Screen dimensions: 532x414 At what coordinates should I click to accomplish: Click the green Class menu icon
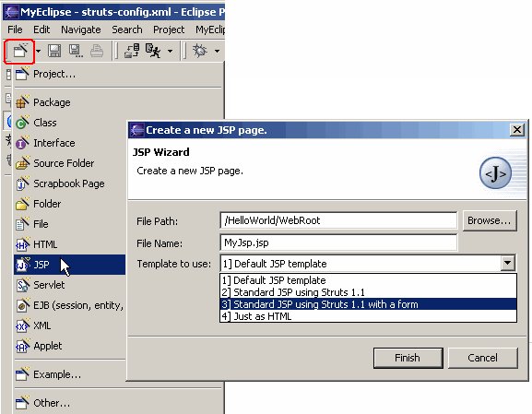click(x=22, y=122)
